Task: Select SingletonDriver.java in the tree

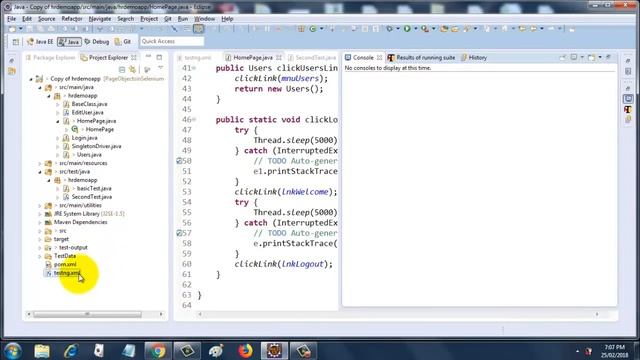Action: (x=96, y=146)
